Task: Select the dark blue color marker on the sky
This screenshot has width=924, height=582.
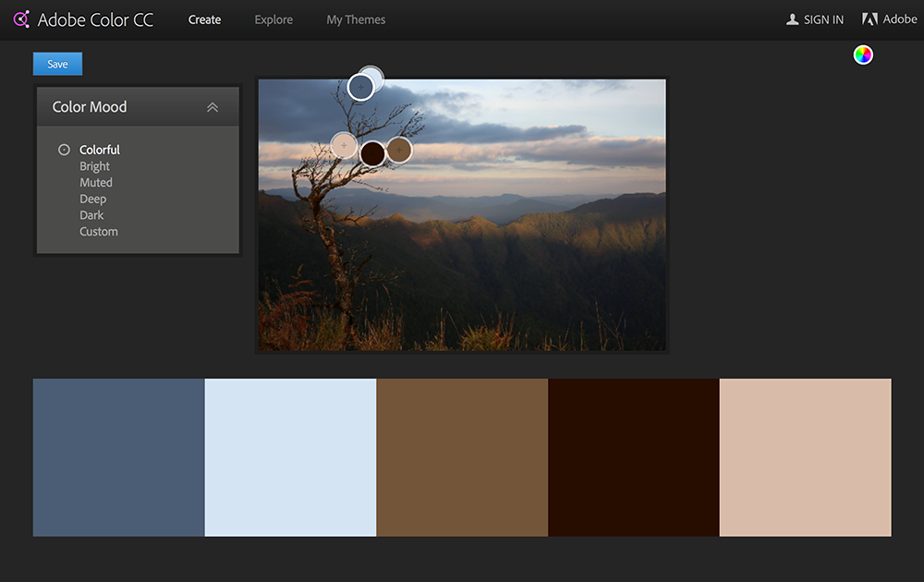Action: [361, 85]
